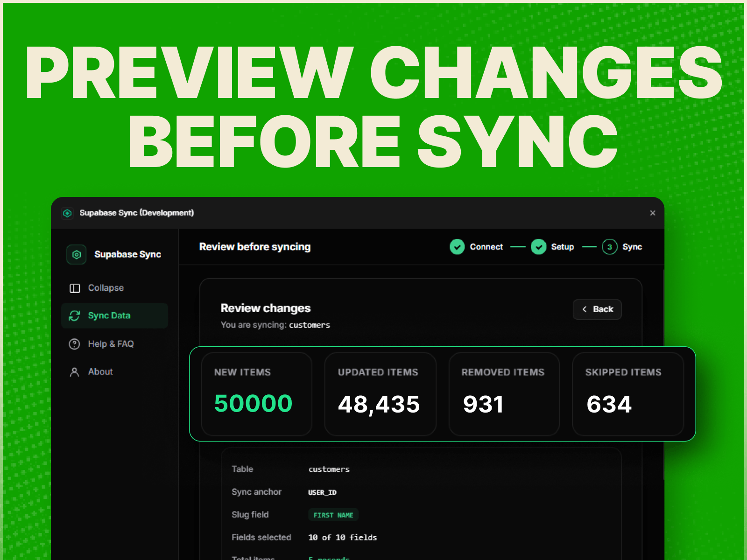Close the Supabase Sync plugin window
This screenshot has width=747, height=560.
pos(653,213)
